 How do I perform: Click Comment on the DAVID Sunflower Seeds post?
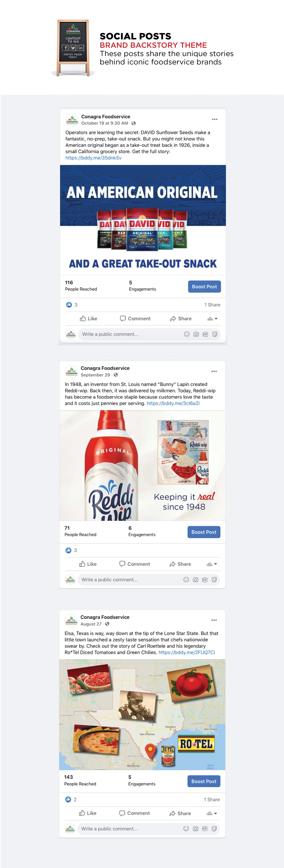coord(135,318)
